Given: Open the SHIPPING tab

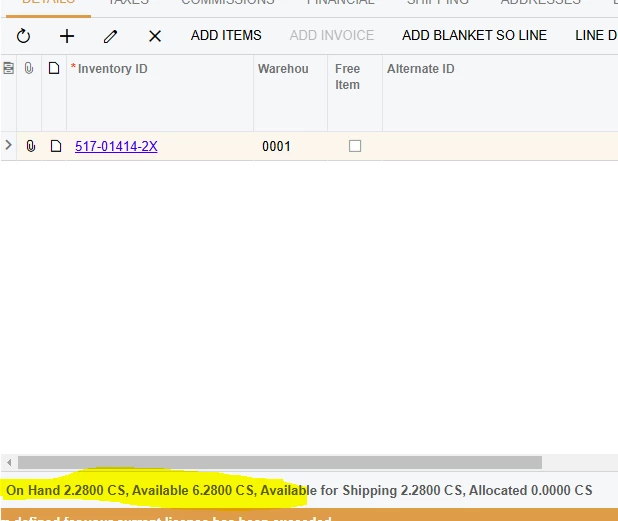Looking at the screenshot, I should (x=437, y=2).
